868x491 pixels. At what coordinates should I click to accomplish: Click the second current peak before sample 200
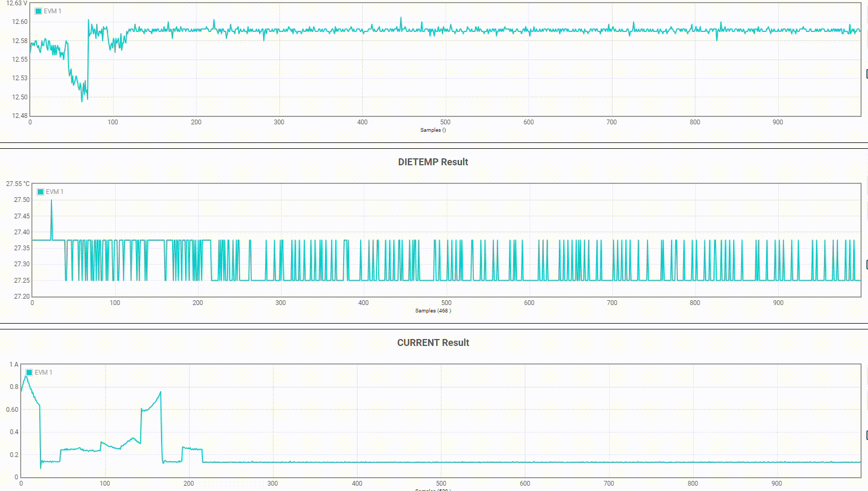coord(160,393)
